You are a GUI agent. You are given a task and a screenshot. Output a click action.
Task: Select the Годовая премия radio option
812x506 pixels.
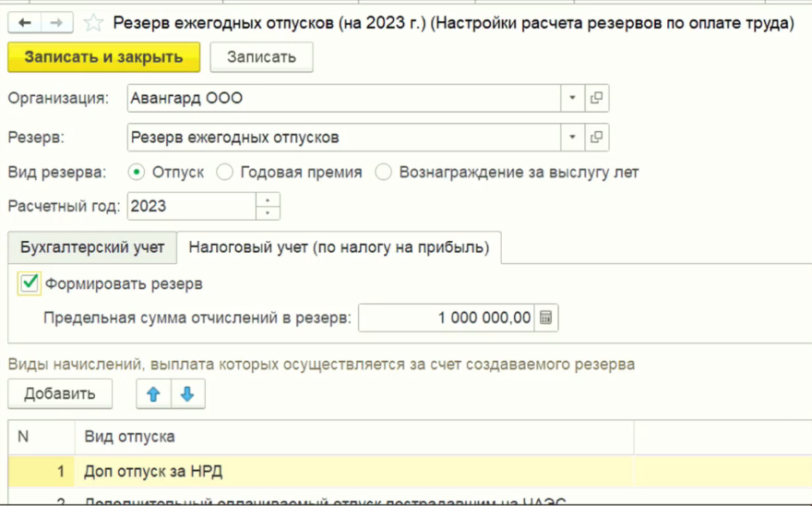224,172
